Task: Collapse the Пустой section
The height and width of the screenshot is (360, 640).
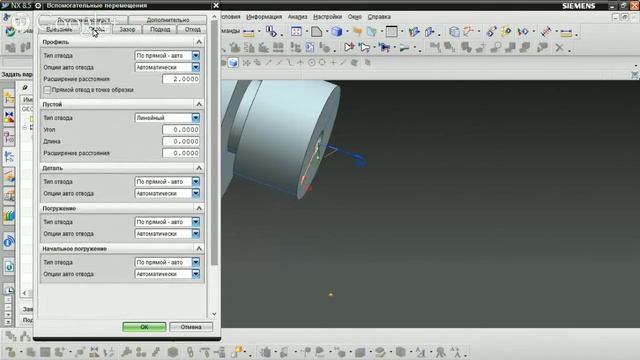Action: pos(199,104)
